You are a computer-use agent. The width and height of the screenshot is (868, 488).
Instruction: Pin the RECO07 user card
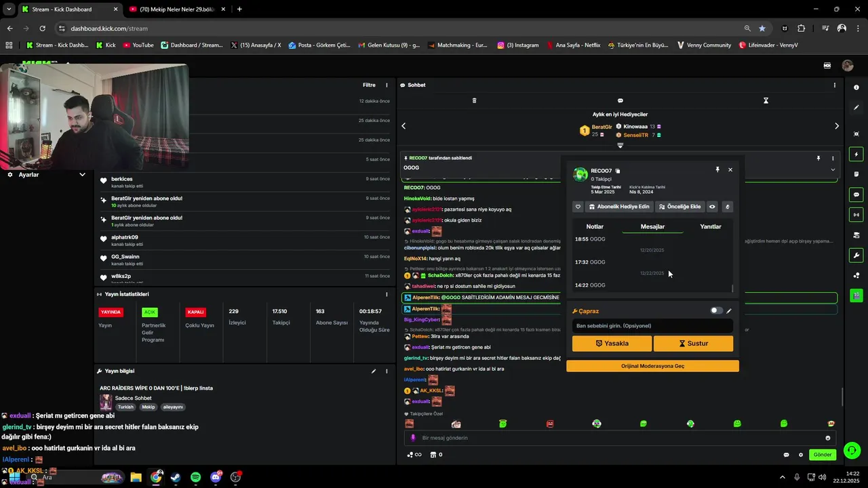(x=717, y=169)
